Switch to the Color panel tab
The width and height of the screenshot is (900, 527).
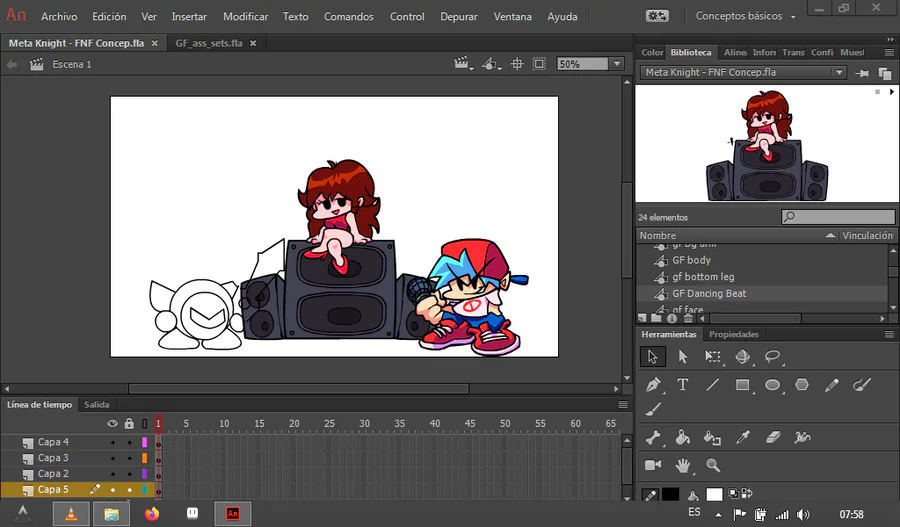point(652,52)
